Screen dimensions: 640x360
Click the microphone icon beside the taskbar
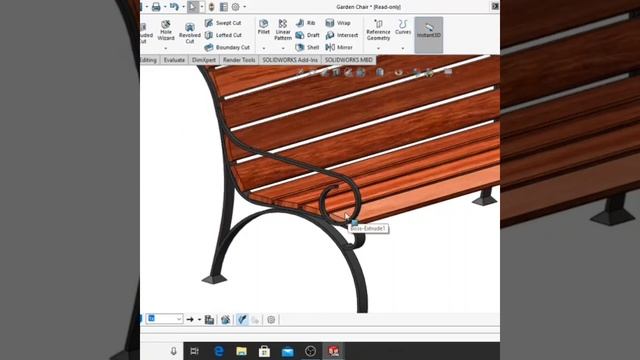click(x=173, y=351)
